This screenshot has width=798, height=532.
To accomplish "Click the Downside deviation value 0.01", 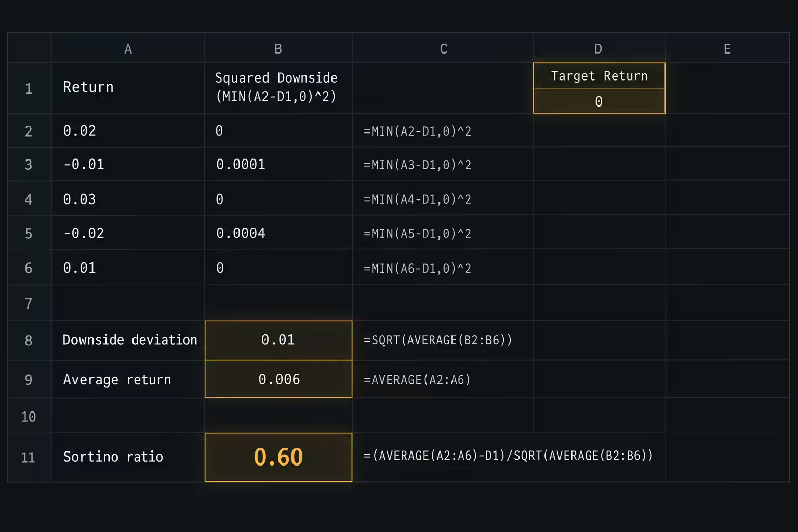I will [278, 340].
